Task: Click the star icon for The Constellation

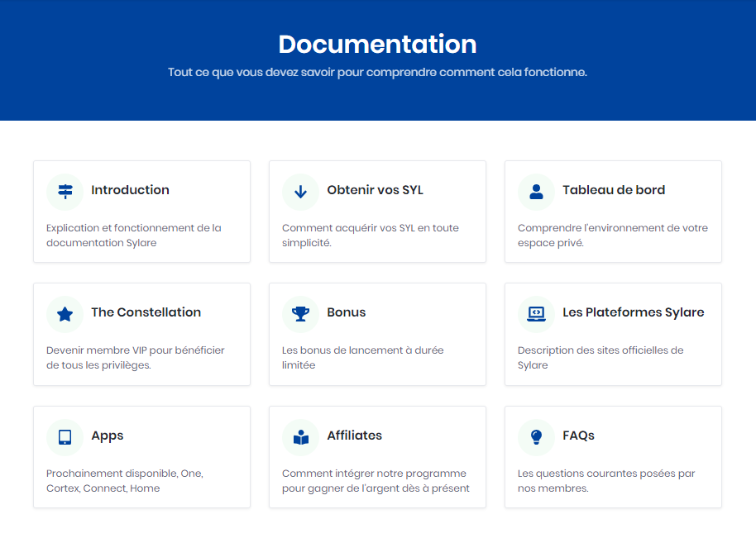Action: click(x=65, y=314)
